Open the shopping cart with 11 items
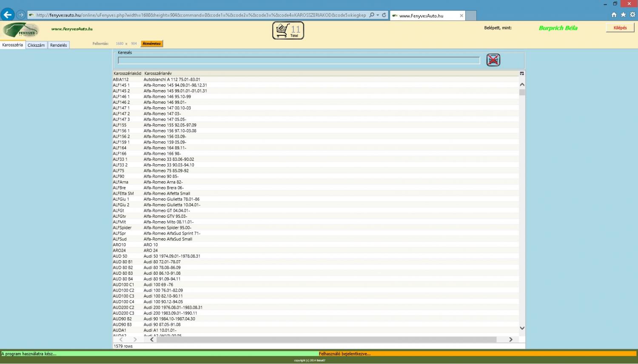Viewport: 638px width, 364px height. pyautogui.click(x=288, y=30)
